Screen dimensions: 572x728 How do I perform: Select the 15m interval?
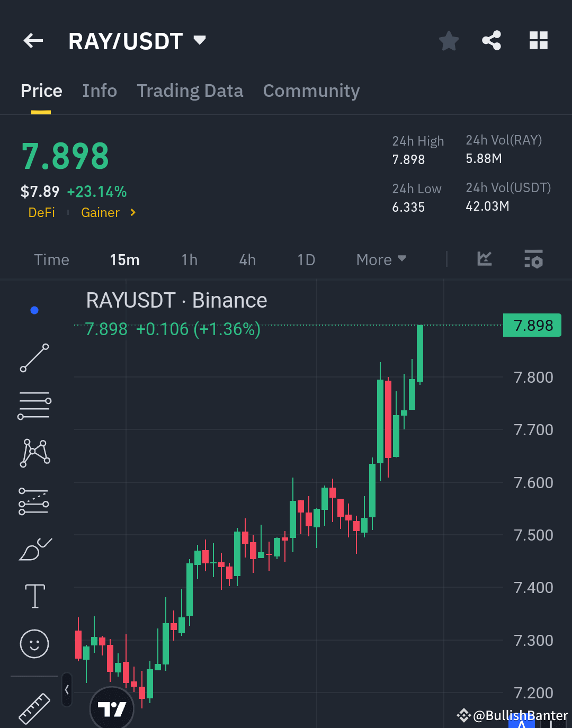124,259
